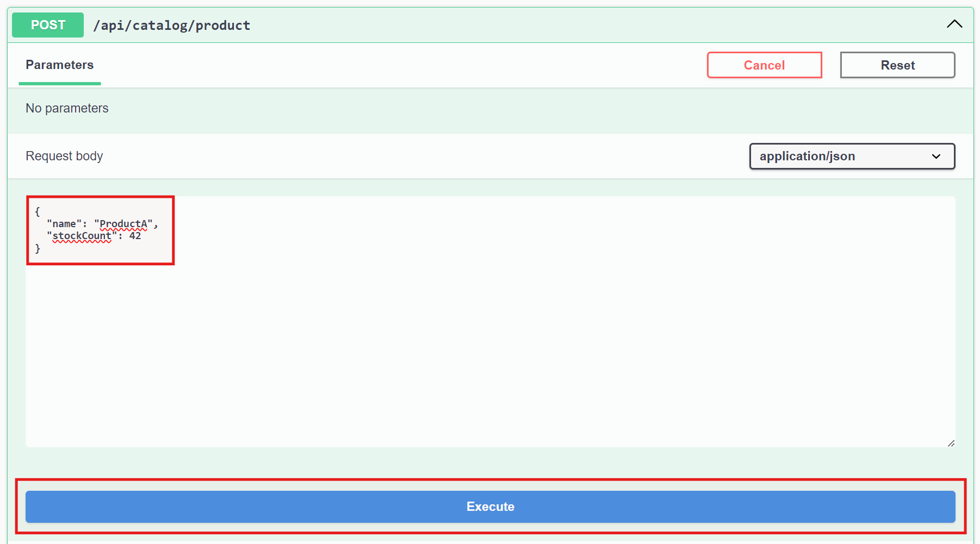The height and width of the screenshot is (544, 980).
Task: Place cursor on the ProductA name value
Action: tap(124, 223)
